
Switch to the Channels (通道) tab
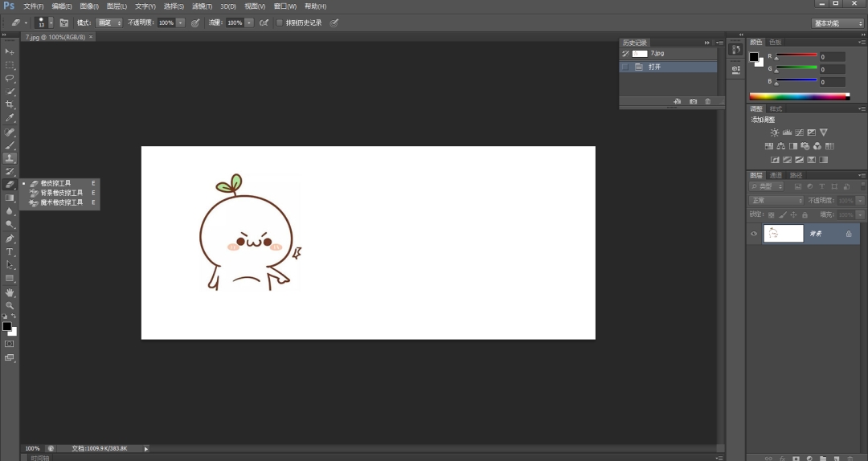[x=776, y=175]
